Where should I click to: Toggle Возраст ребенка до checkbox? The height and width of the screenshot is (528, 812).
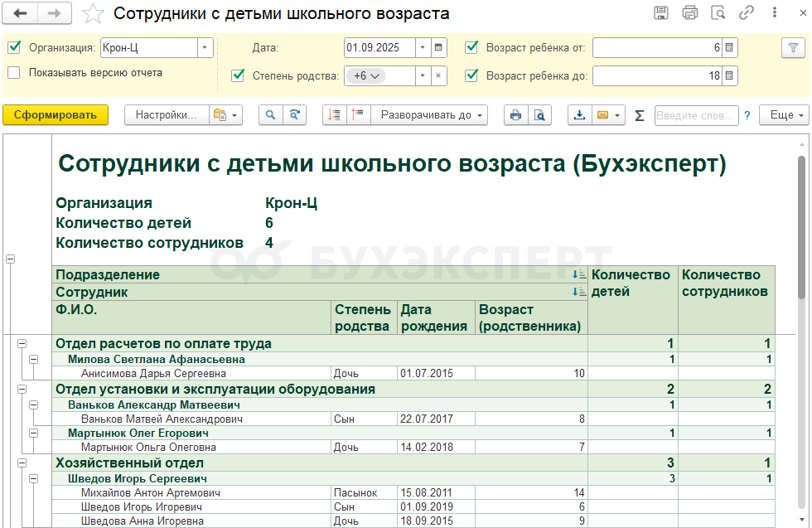(471, 75)
